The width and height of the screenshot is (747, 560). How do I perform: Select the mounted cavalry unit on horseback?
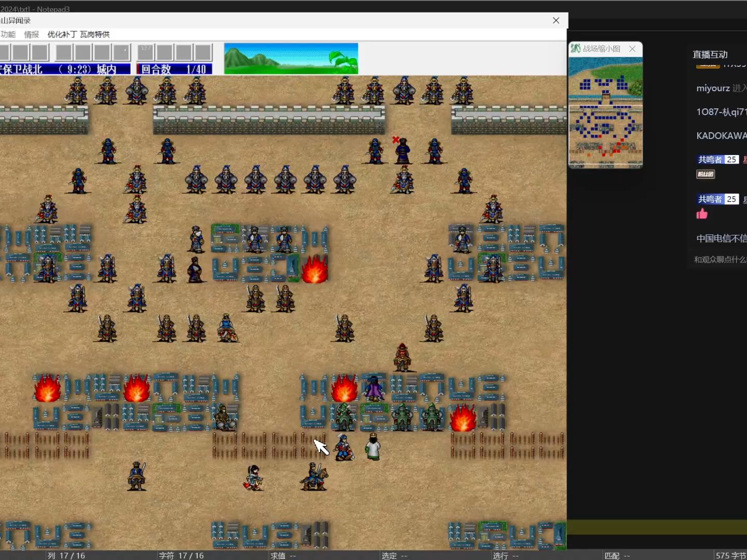[x=314, y=477]
